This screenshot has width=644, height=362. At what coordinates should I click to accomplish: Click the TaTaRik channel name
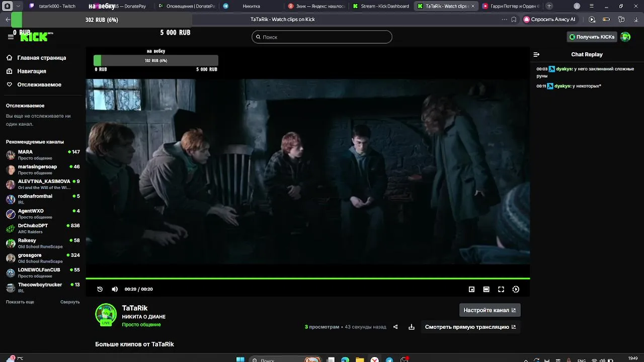point(135,308)
